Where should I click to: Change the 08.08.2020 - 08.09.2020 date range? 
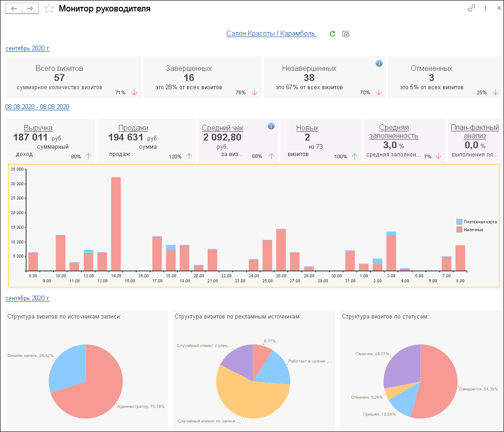(38, 107)
